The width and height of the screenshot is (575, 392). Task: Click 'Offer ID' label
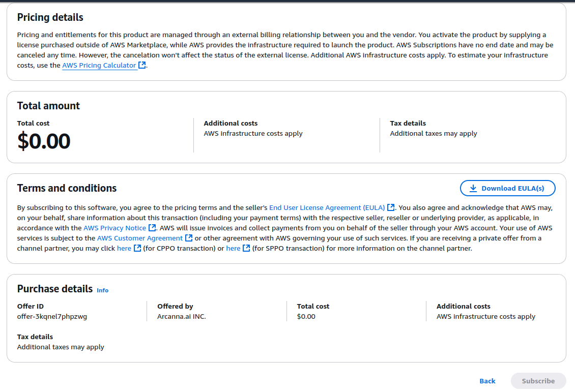coord(31,306)
